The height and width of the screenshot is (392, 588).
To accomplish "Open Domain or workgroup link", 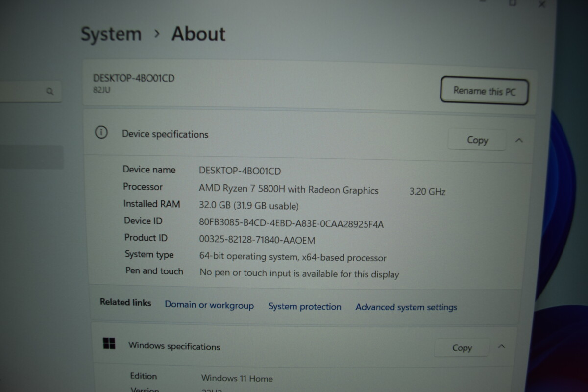I will click(209, 305).
